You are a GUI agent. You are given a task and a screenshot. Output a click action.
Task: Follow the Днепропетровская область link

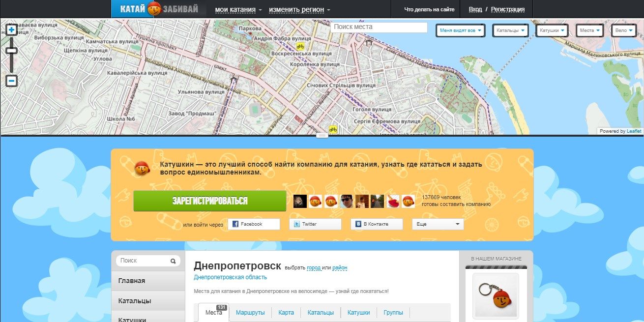pyautogui.click(x=229, y=277)
